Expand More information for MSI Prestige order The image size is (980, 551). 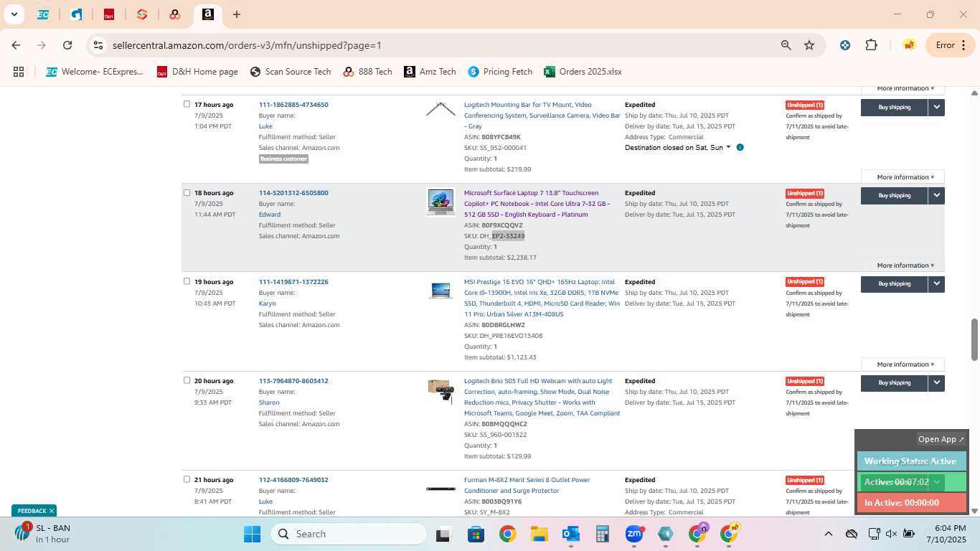[x=903, y=364]
